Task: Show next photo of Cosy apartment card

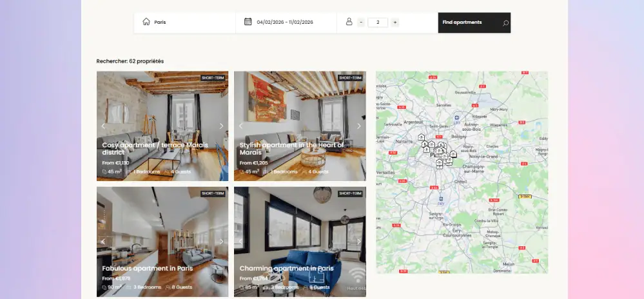Action: click(221, 126)
